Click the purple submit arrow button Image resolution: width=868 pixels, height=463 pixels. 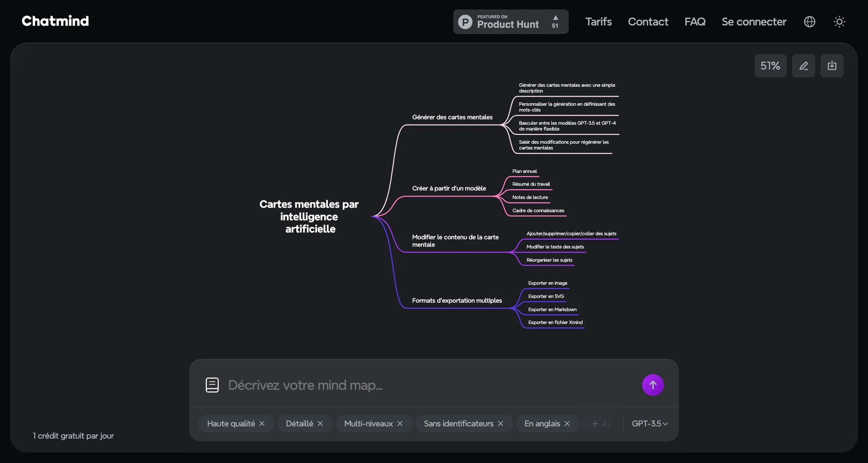pyautogui.click(x=652, y=385)
